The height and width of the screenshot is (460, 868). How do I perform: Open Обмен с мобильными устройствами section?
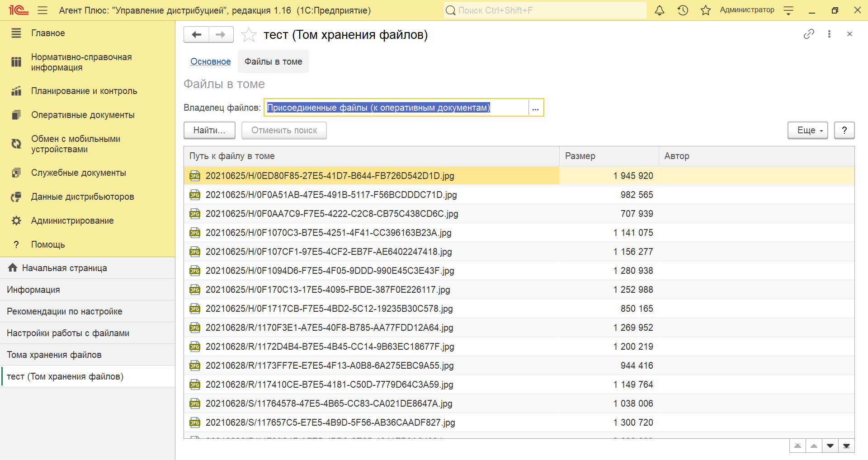click(87, 144)
